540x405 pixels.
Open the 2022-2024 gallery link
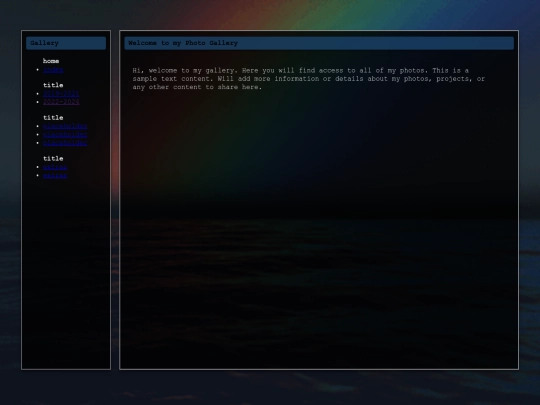[x=61, y=102]
